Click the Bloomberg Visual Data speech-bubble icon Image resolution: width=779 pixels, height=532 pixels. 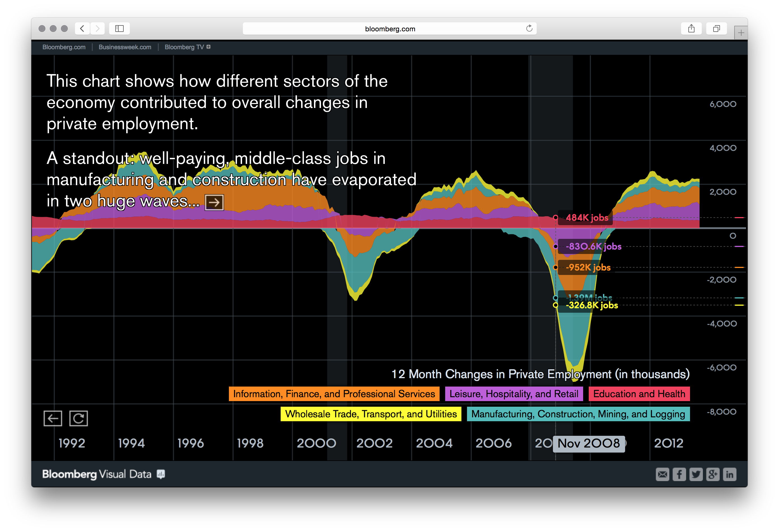click(161, 474)
